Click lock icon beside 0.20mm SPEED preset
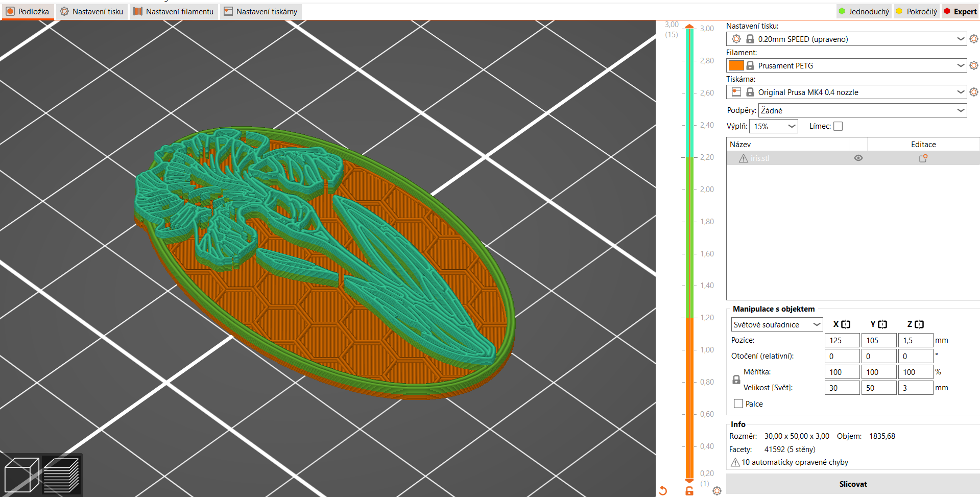Viewport: 980px width, 497px height. pos(750,39)
